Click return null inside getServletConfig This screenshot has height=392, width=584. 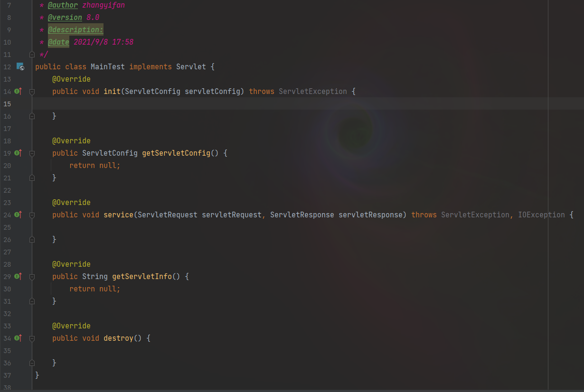click(95, 165)
